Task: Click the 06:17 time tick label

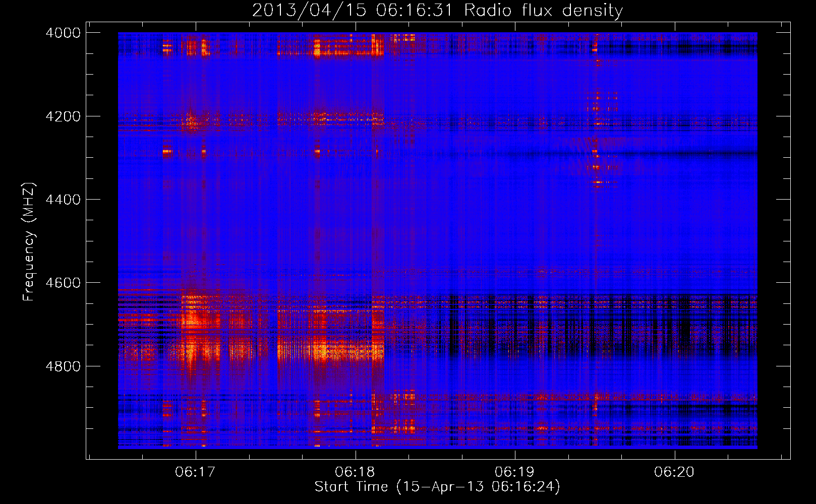Action: (195, 472)
